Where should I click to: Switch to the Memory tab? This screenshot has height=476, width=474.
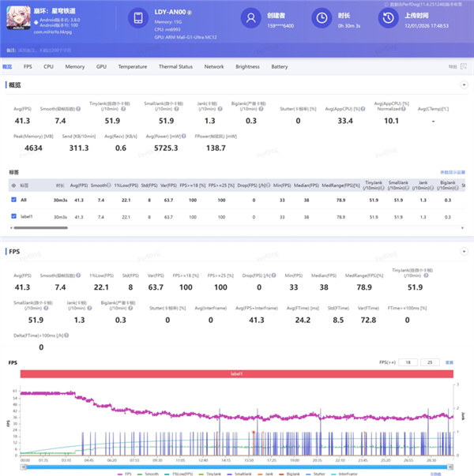(75, 66)
